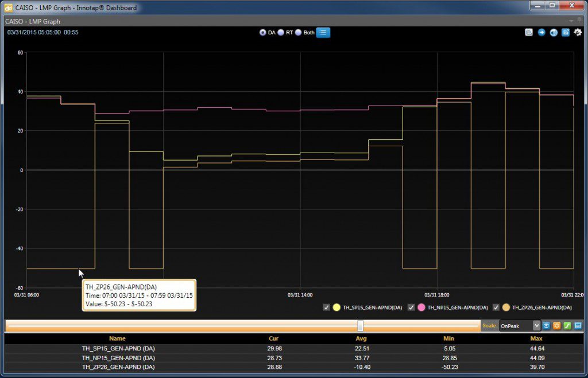This screenshot has height=378, width=588.
Task: Select the TH_SP15_GEN-APND (DA) table row name
Action: [x=118, y=348]
